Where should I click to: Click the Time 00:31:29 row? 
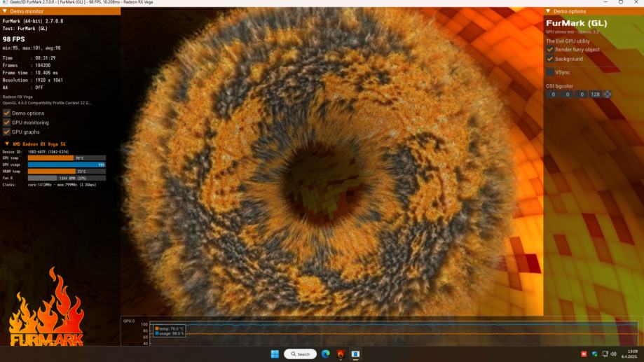(x=29, y=58)
